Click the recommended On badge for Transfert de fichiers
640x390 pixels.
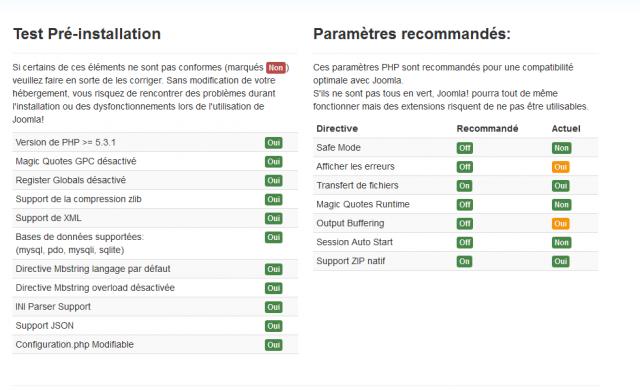[464, 186]
